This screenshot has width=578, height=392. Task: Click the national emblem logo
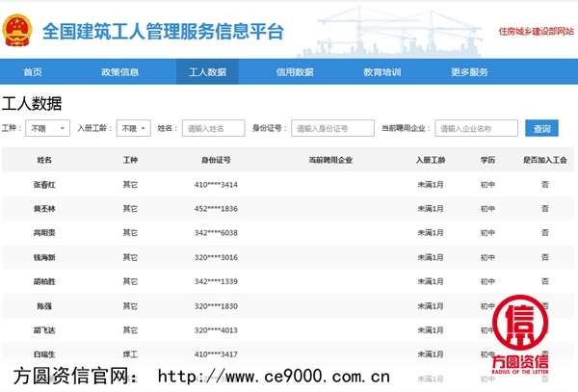click(17, 30)
